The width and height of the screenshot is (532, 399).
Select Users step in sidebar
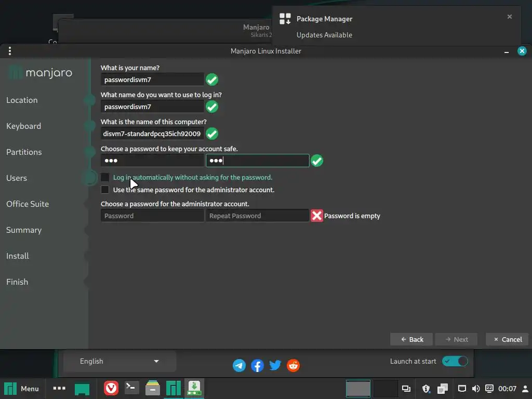[x=17, y=178]
